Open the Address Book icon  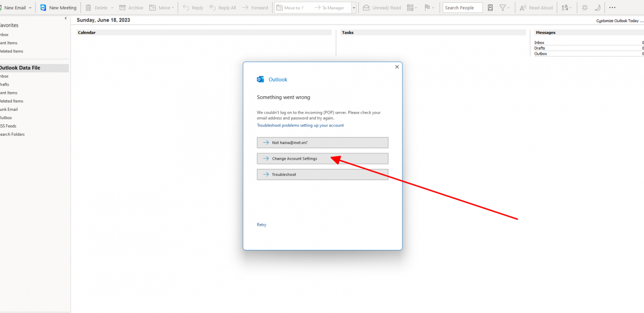click(490, 8)
